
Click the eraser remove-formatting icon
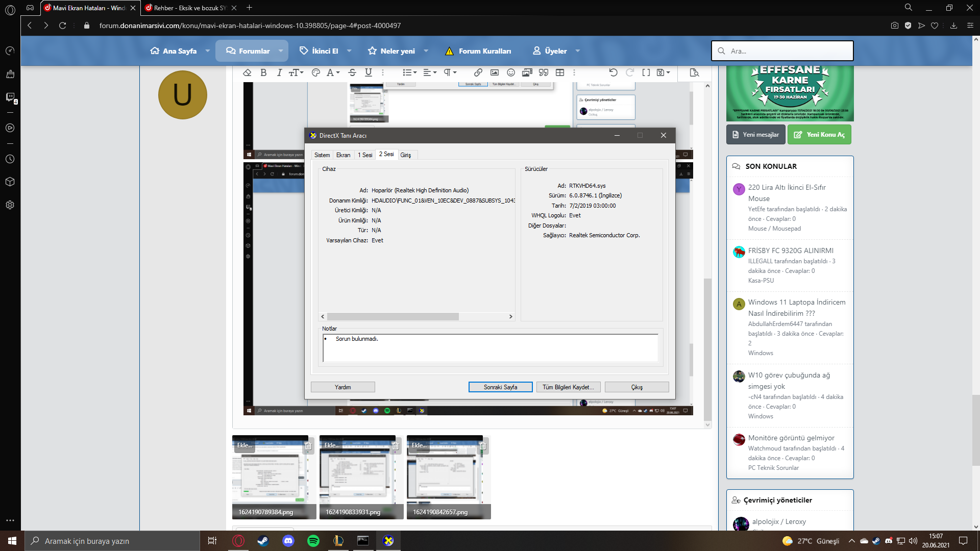click(247, 72)
